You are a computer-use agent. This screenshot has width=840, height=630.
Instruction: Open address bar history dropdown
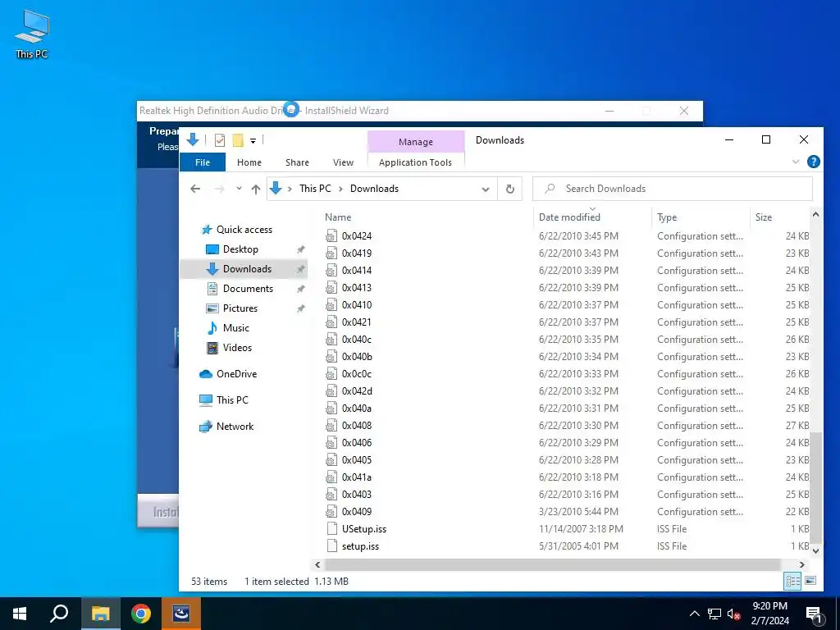coord(486,189)
